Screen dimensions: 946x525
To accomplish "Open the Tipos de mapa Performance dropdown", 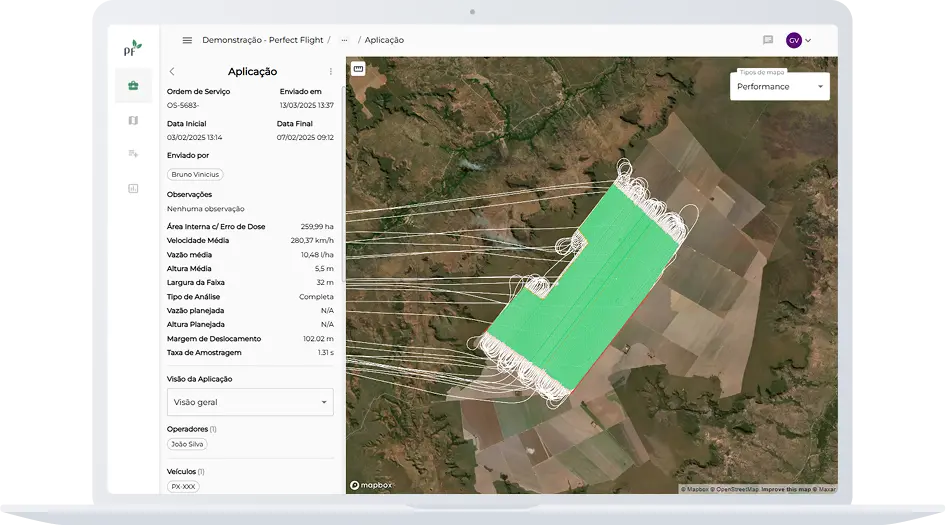I will coord(779,86).
